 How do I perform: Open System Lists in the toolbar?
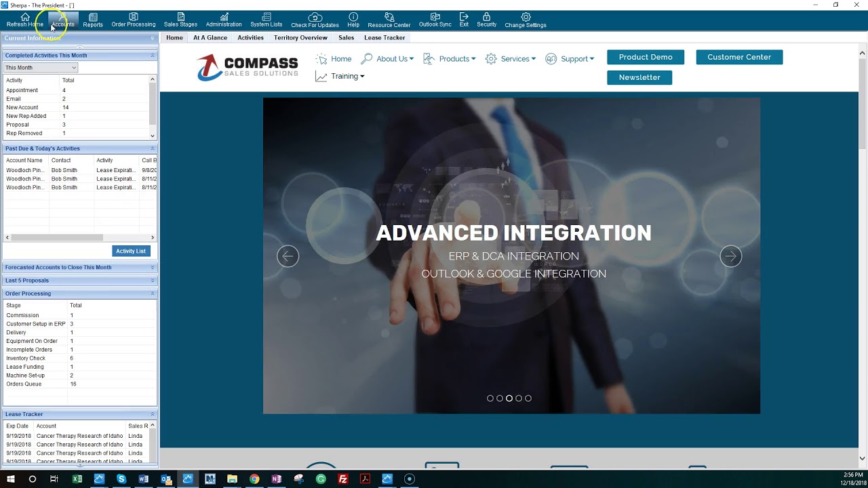[267, 20]
